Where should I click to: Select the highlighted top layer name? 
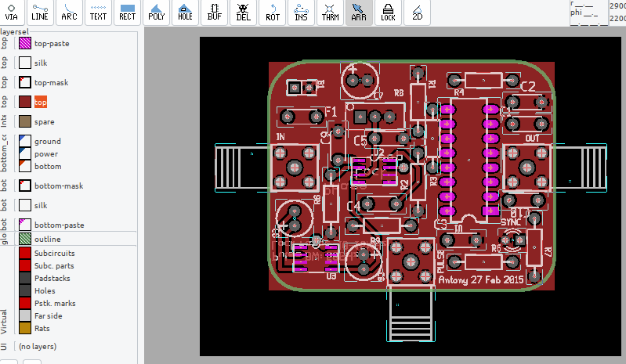tap(40, 102)
